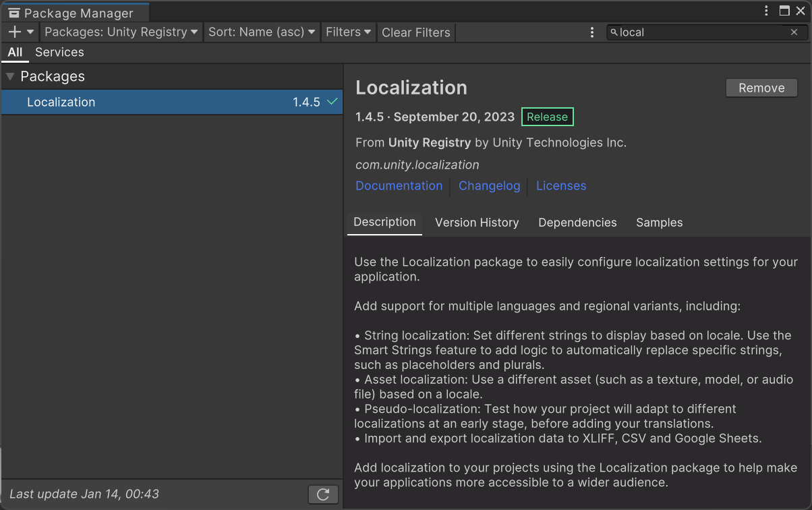The width and height of the screenshot is (812, 510).
Task: Open the Samples tab
Action: point(659,223)
